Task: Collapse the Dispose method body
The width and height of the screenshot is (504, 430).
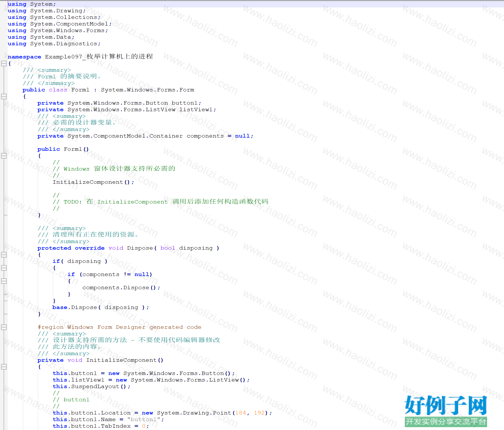Action: click(4, 255)
